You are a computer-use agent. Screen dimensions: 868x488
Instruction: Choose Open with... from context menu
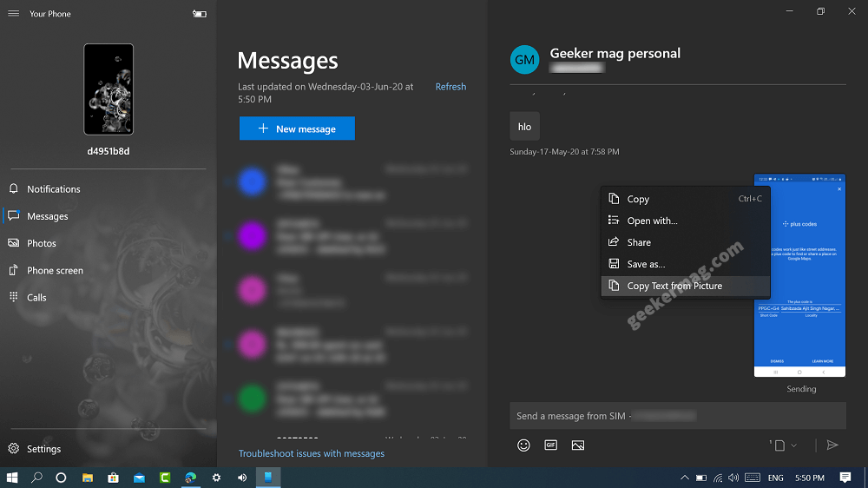tap(686, 221)
